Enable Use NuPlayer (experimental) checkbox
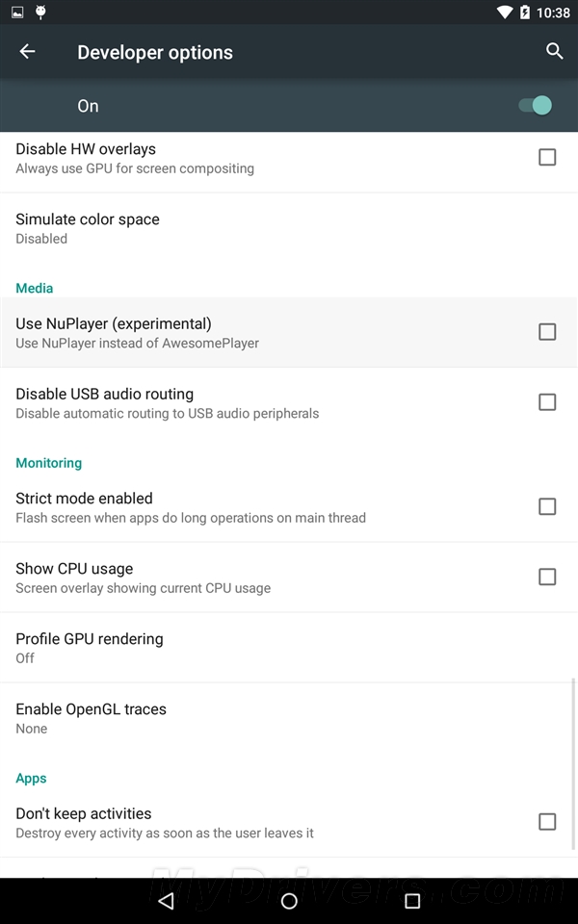The image size is (578, 924). point(547,332)
